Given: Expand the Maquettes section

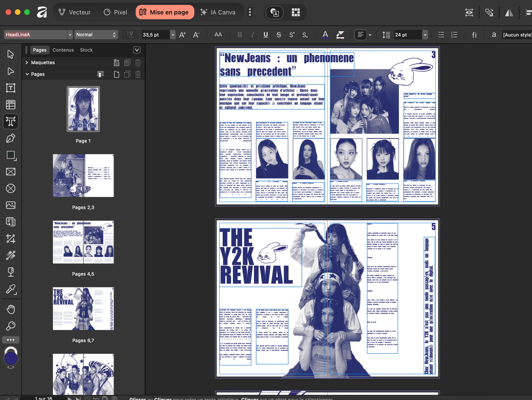Looking at the screenshot, I should pos(27,63).
